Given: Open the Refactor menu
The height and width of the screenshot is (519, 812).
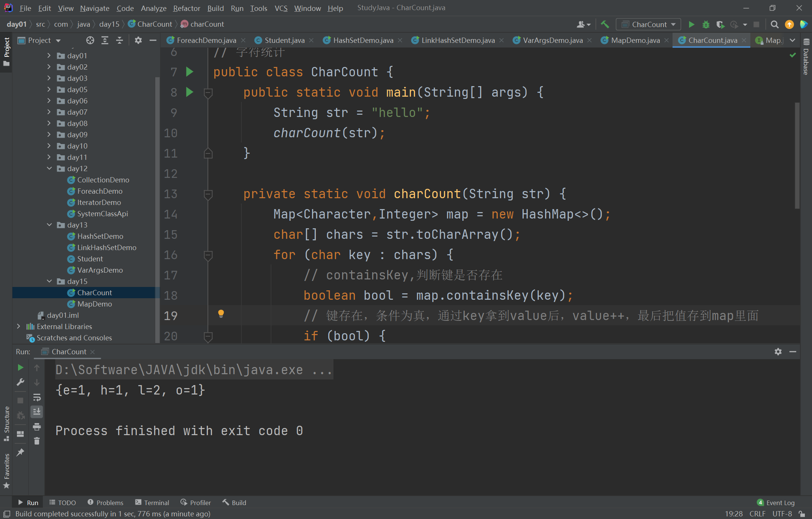Looking at the screenshot, I should (186, 8).
